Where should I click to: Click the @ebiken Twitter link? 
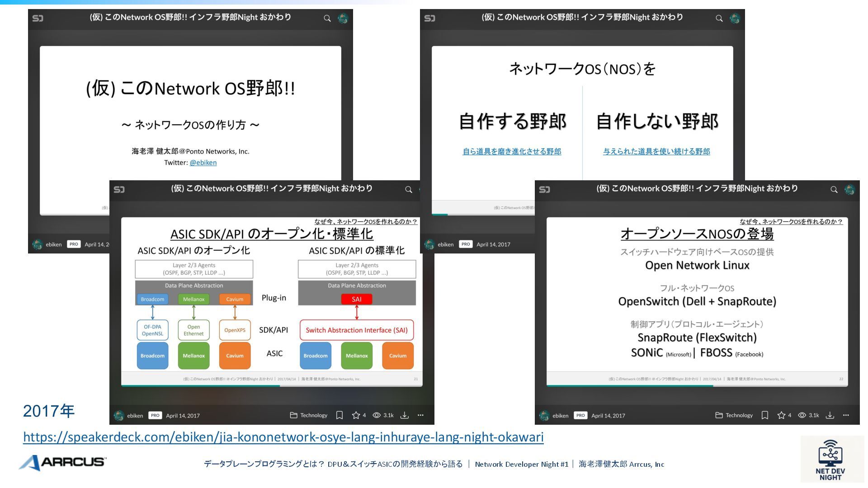coord(203,163)
